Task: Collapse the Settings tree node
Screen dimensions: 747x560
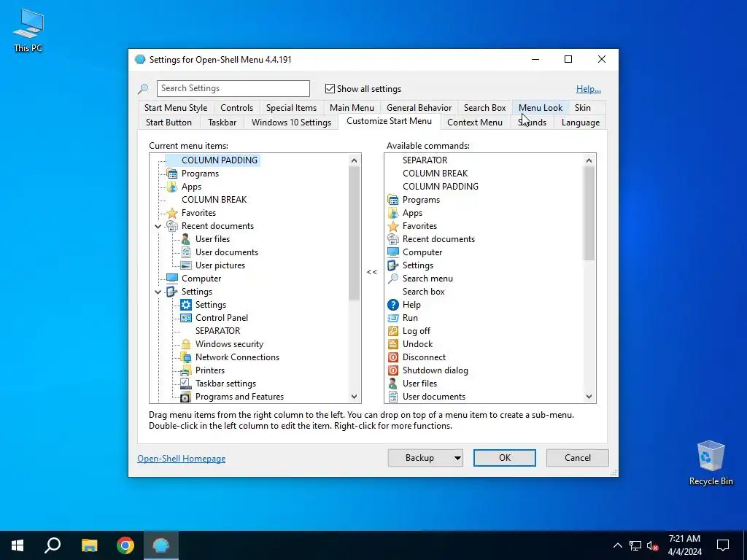Action: pyautogui.click(x=158, y=292)
